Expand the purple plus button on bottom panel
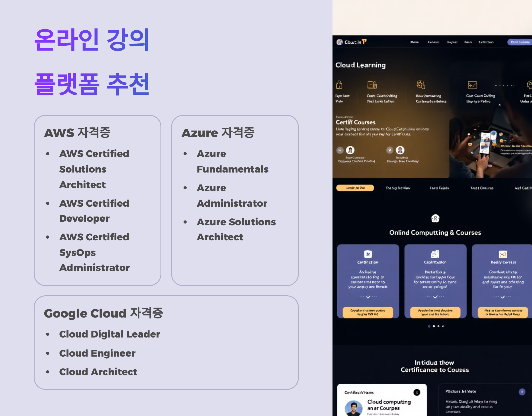Image resolution: width=532 pixels, height=416 pixels. pyautogui.click(x=522, y=392)
